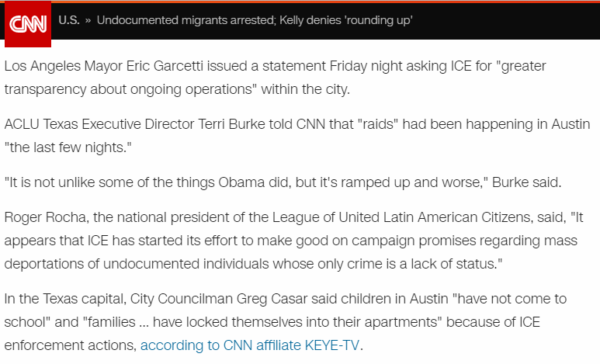Click the phrase 'In the Texas capital'
This screenshot has height=364, width=600.
point(65,299)
